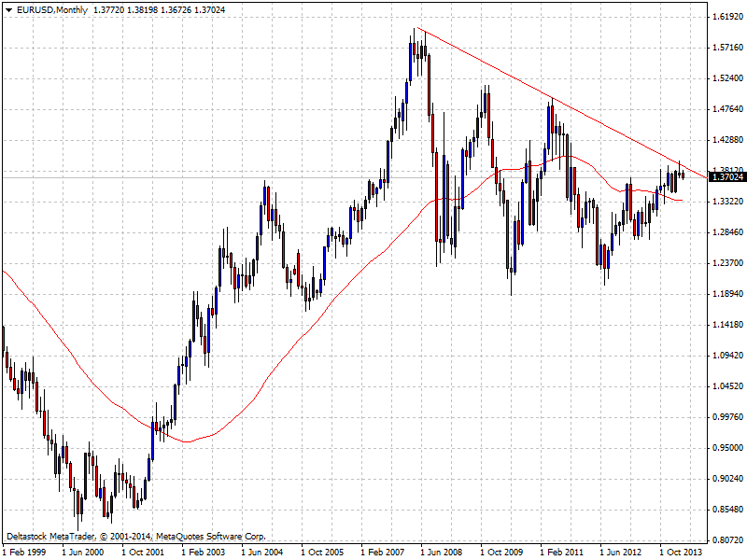Select the 1 Jun 2008 date label
The height and width of the screenshot is (560, 747).
pos(441,552)
